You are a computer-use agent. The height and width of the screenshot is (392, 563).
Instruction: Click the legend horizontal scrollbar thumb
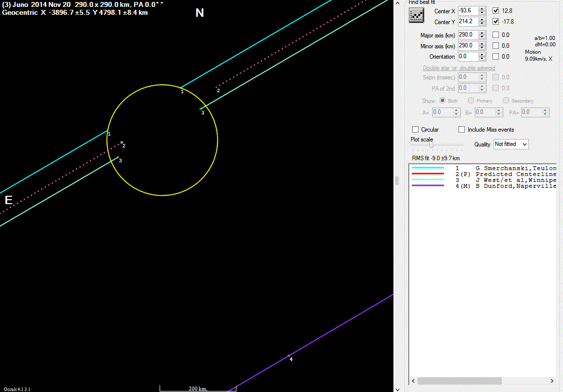(x=459, y=381)
